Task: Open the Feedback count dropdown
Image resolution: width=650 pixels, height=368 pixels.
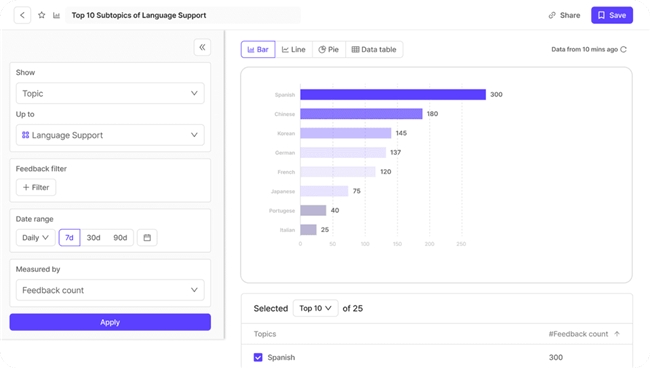Action: [110, 290]
